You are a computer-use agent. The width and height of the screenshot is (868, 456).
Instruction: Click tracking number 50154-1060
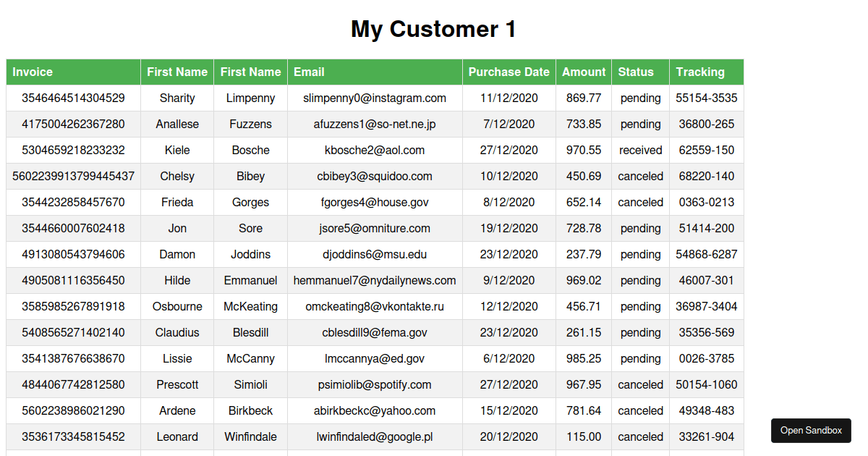click(706, 385)
